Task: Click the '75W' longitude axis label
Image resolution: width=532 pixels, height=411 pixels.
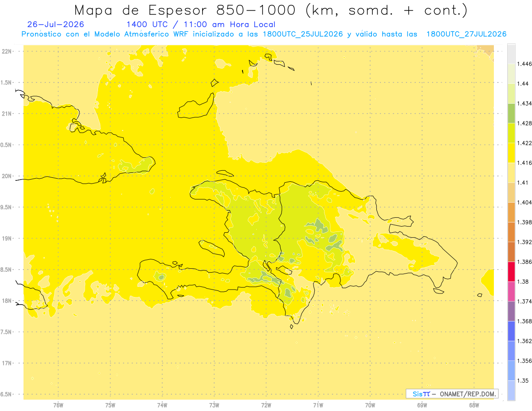Action: (x=110, y=405)
